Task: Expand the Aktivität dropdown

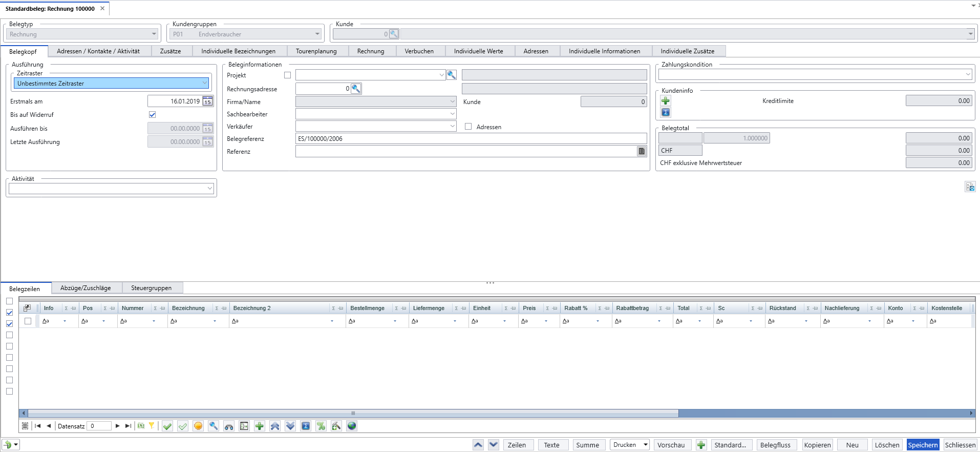Action: (x=210, y=189)
